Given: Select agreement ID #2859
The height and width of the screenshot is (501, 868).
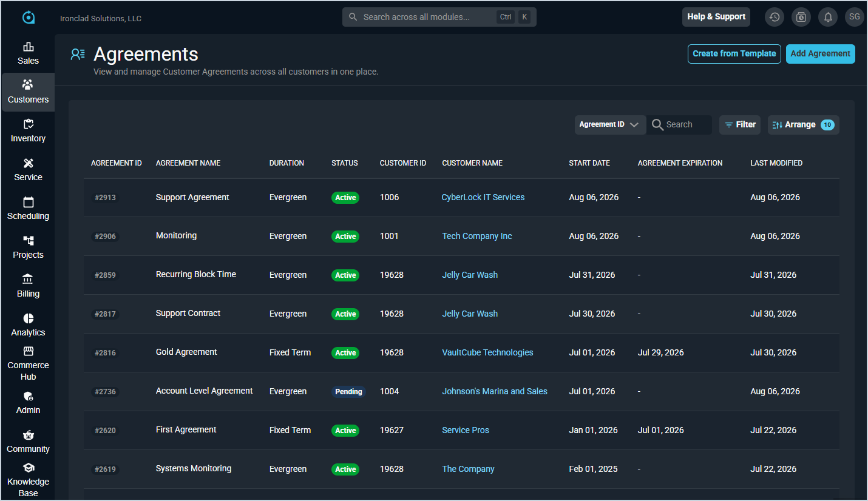Looking at the screenshot, I should click(x=105, y=275).
